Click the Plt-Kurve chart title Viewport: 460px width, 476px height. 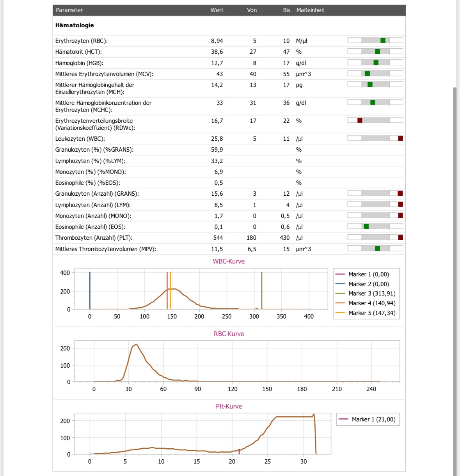[229, 407]
